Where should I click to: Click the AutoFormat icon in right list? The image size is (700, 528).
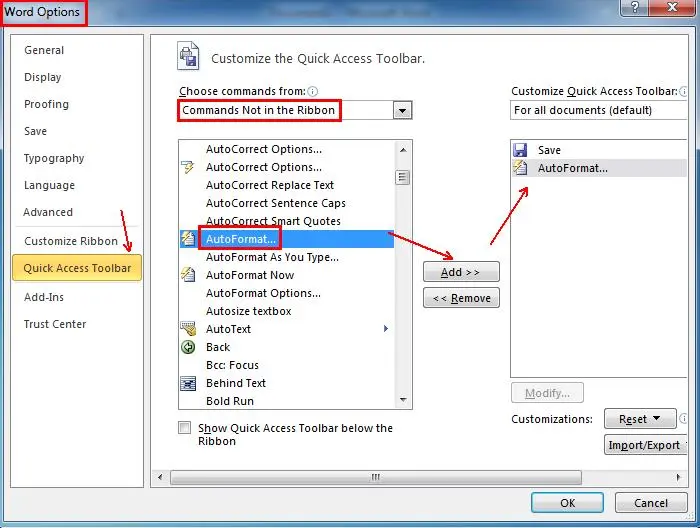[x=520, y=168]
